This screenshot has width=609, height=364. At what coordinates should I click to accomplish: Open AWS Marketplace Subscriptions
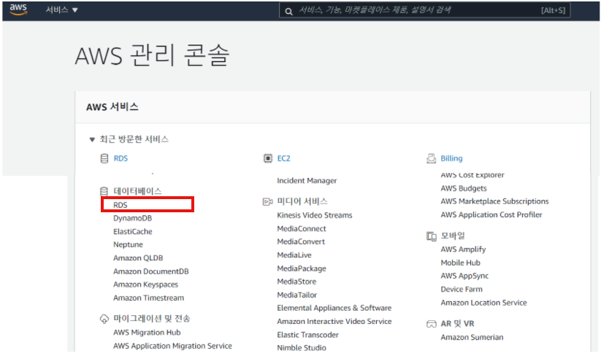pyautogui.click(x=494, y=201)
